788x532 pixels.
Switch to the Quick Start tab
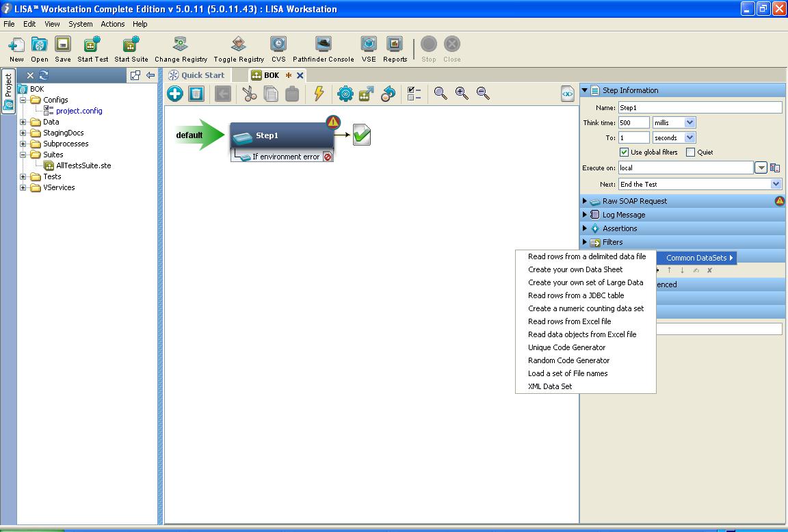click(197, 75)
